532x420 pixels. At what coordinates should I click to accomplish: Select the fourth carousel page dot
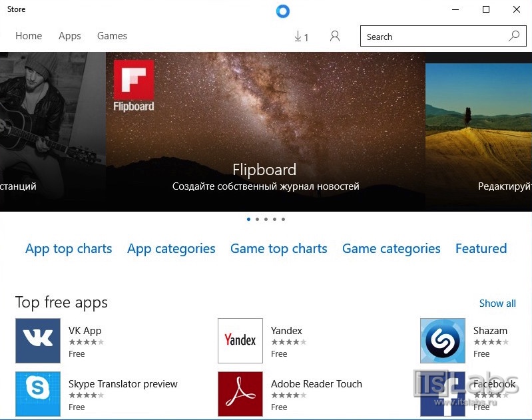pos(274,219)
